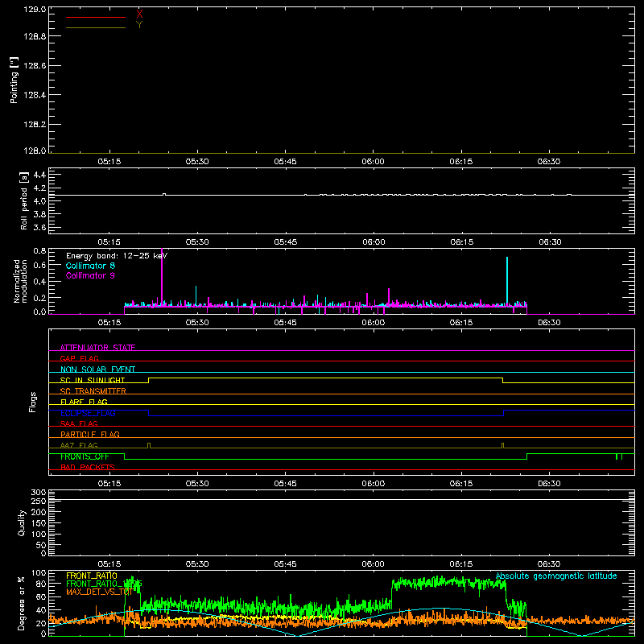This screenshot has width=644, height=644.
Task: Click the magenta Collimator 9 legend label
Action: [90, 275]
